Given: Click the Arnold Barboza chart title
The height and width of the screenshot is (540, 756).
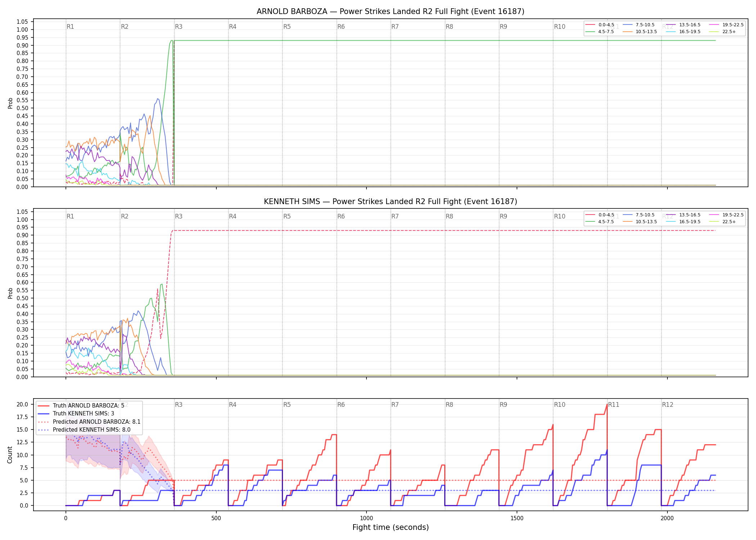Looking at the screenshot, I should (390, 12).
